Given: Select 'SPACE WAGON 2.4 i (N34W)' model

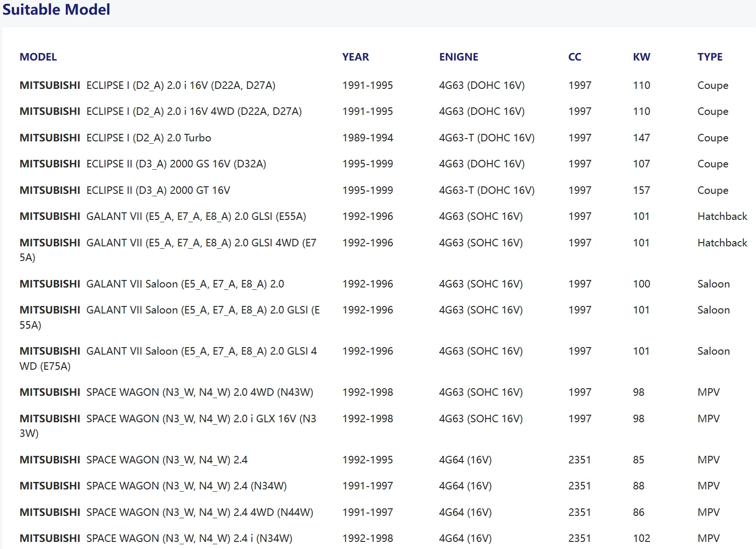Looking at the screenshot, I should 156,538.
